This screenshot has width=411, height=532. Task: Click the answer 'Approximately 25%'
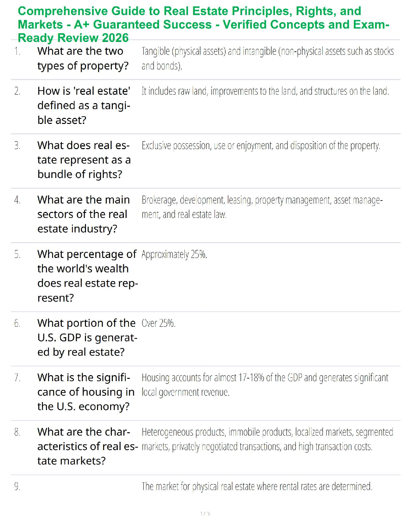[x=174, y=255]
